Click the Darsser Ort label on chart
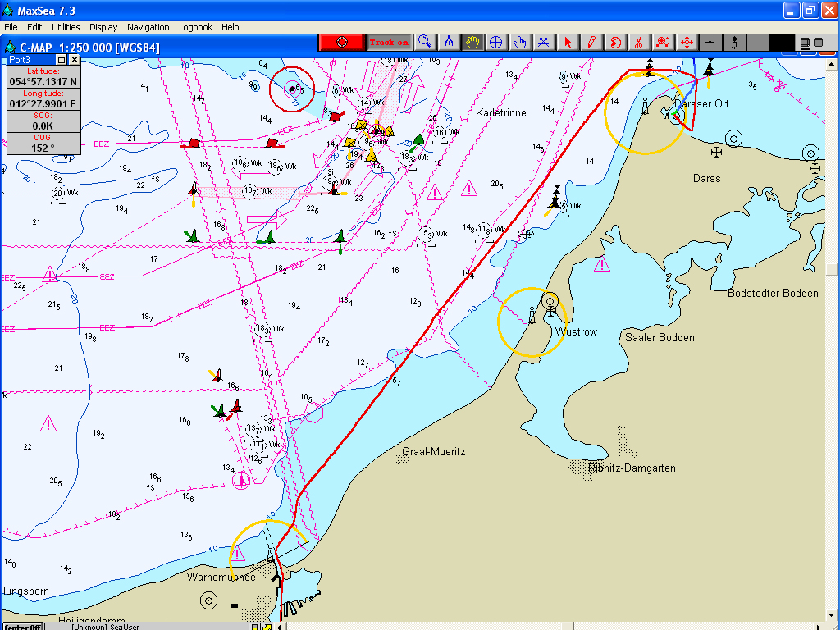 [702, 103]
